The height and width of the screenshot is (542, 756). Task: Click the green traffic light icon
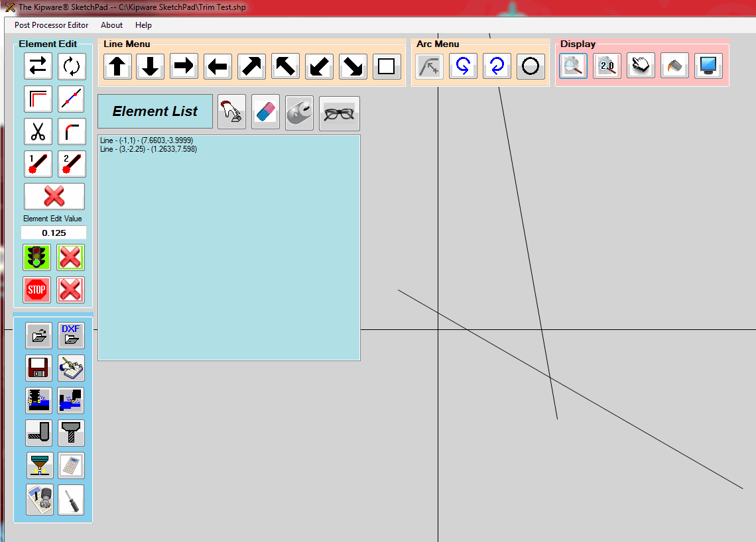pos(36,257)
